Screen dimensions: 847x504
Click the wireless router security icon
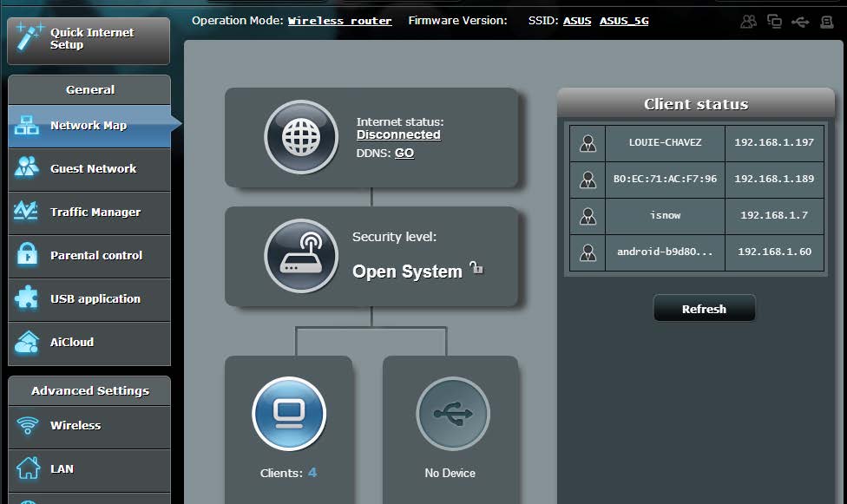301,256
